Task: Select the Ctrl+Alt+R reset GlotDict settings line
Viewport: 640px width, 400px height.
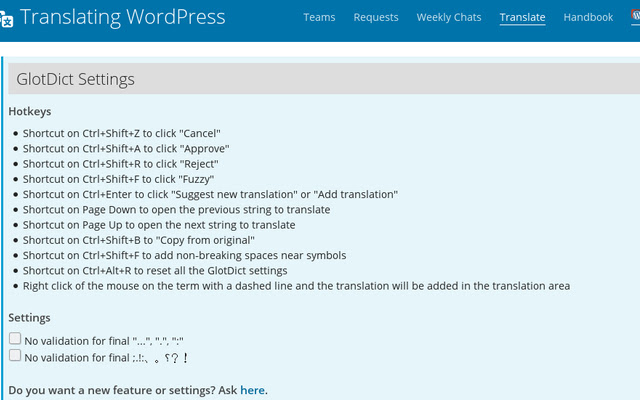Action: coord(155,271)
